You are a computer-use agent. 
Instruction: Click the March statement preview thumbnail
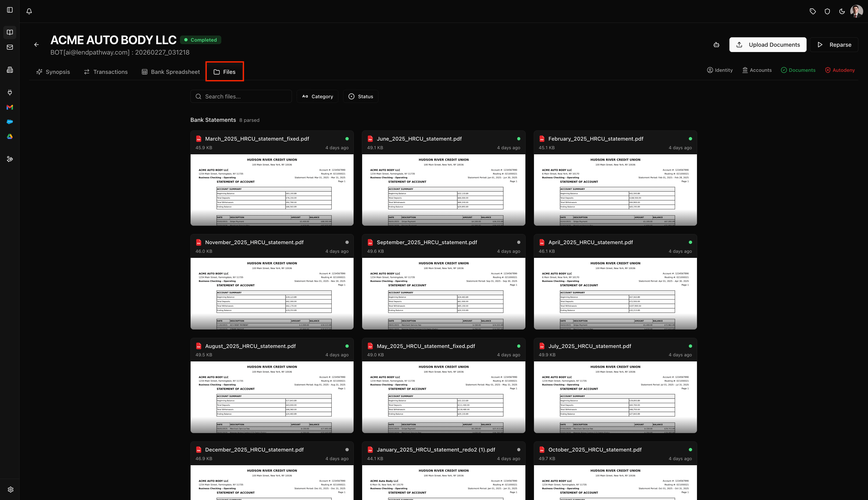tap(272, 190)
